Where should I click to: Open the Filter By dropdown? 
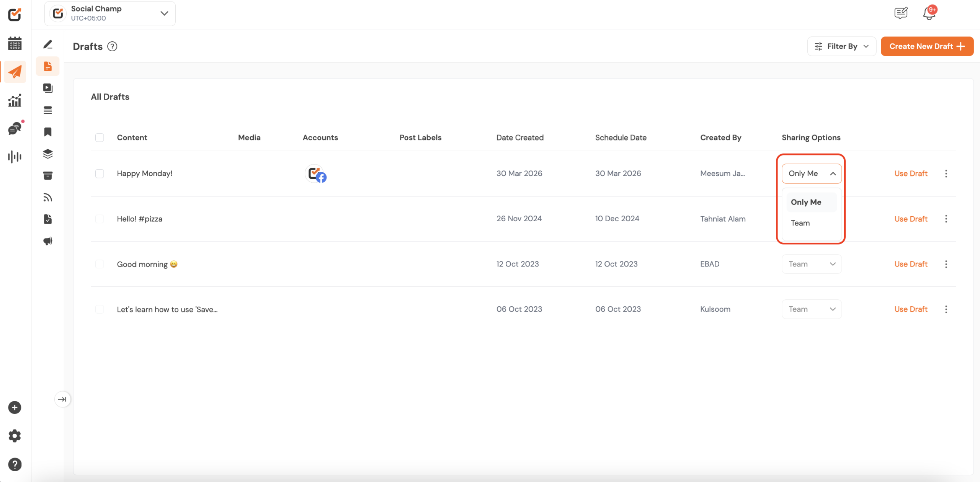(841, 46)
